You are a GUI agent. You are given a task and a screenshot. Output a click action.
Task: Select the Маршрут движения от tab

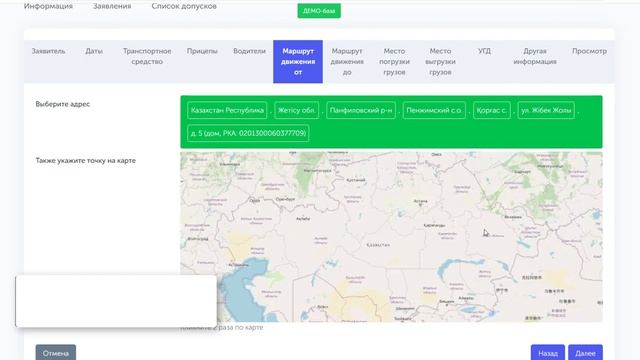coord(298,62)
